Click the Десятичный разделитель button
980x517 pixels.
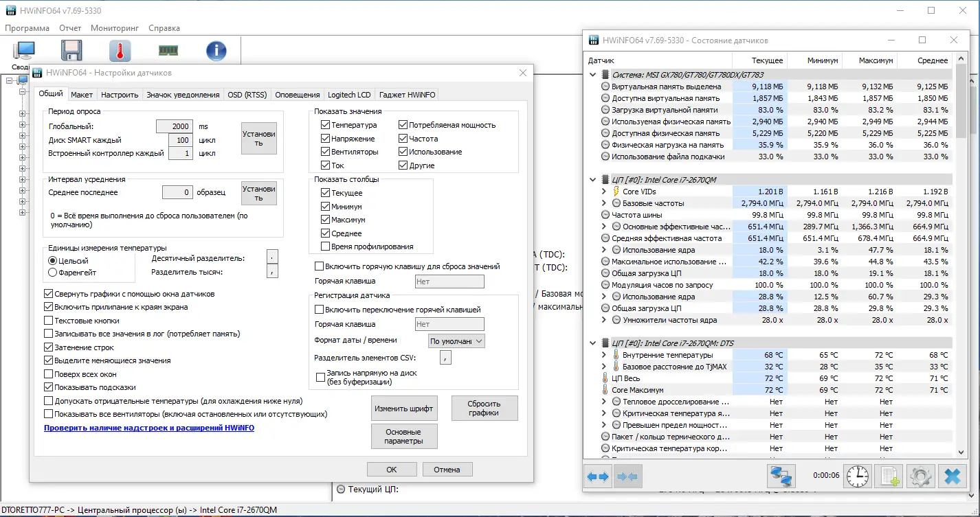point(272,257)
